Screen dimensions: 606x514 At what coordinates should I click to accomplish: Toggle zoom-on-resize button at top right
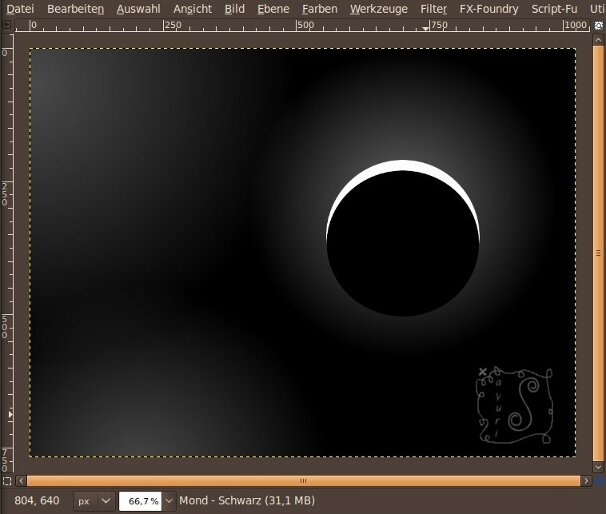coord(599,26)
